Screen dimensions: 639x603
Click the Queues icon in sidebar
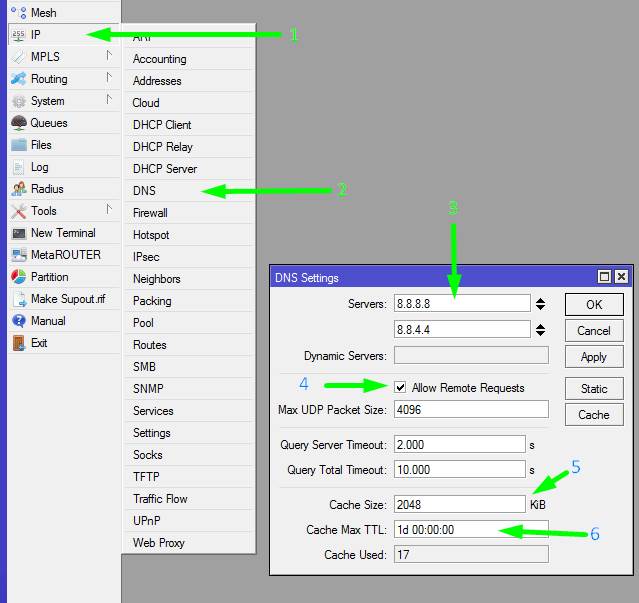tap(19, 123)
